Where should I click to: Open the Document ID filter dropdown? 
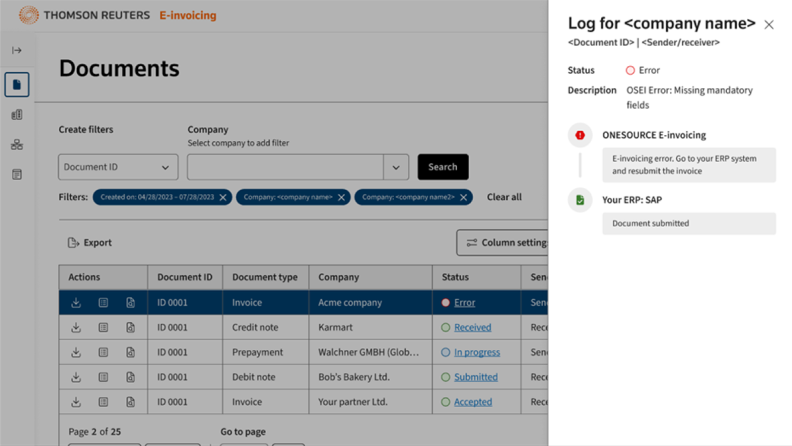point(117,167)
